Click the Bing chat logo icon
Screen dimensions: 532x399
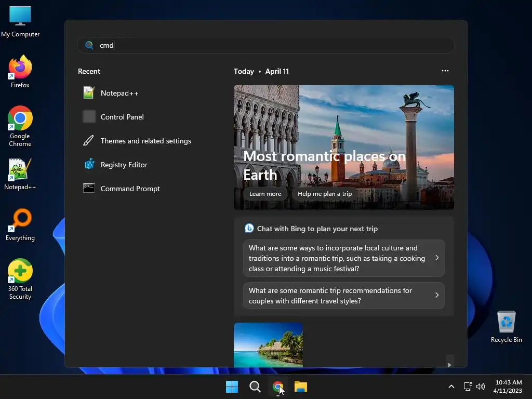249,229
